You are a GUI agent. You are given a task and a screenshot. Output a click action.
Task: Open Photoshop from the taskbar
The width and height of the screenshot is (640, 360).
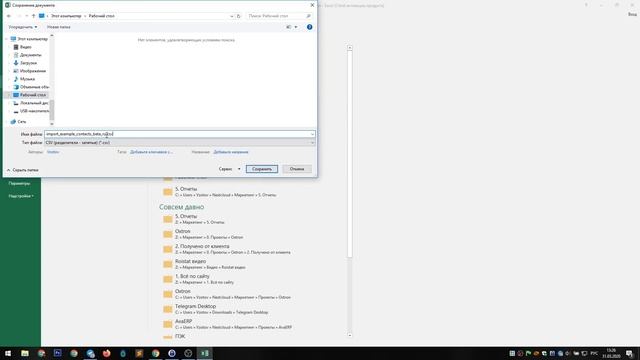[58, 353]
